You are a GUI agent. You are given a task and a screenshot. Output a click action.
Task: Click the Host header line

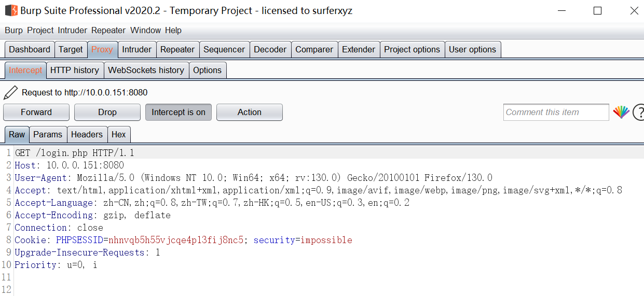(x=70, y=165)
